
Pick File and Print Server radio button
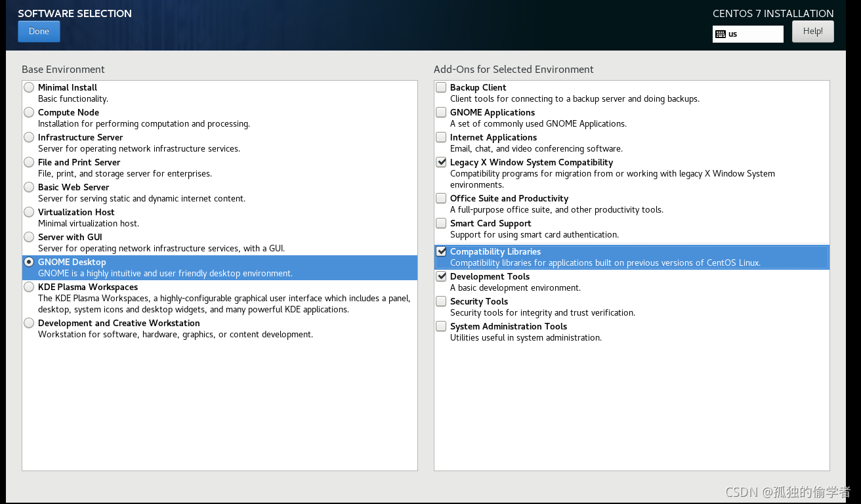click(x=29, y=162)
